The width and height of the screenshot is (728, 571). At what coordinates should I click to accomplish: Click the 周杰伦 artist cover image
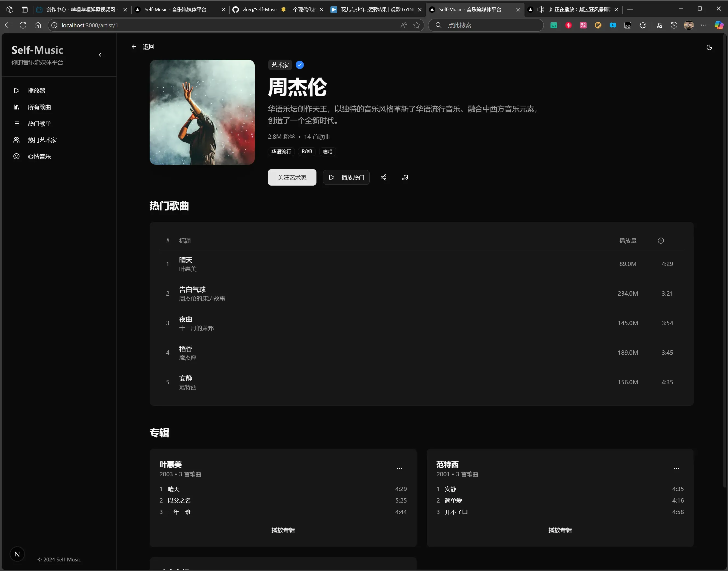202,112
